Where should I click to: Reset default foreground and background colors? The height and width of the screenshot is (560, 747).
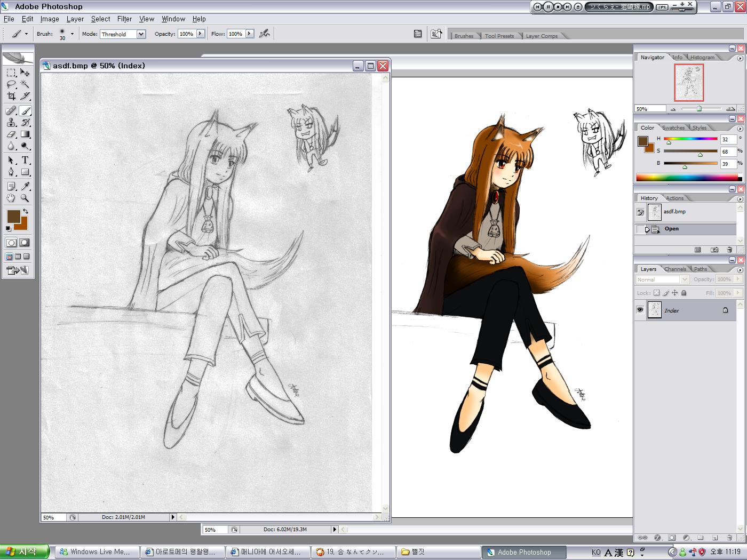pos(8,228)
